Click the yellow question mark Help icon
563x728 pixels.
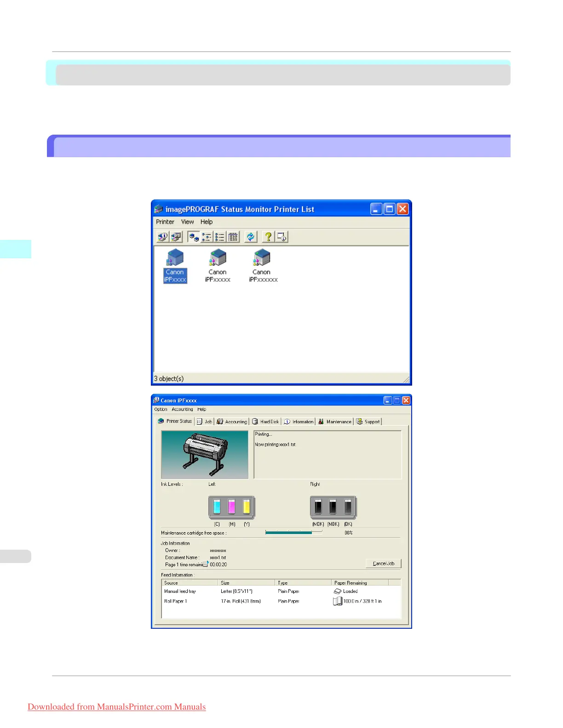click(x=268, y=237)
